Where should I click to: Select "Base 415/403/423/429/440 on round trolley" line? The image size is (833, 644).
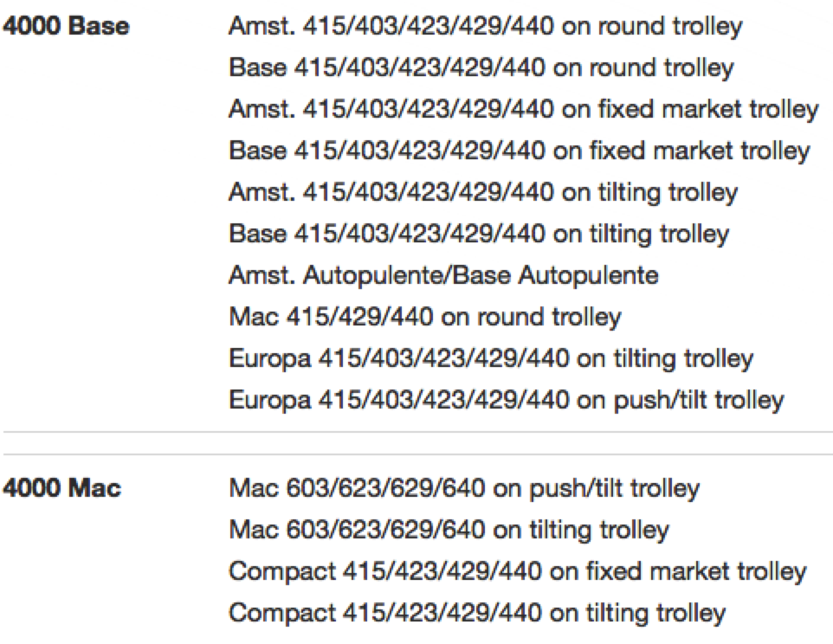coord(481,68)
